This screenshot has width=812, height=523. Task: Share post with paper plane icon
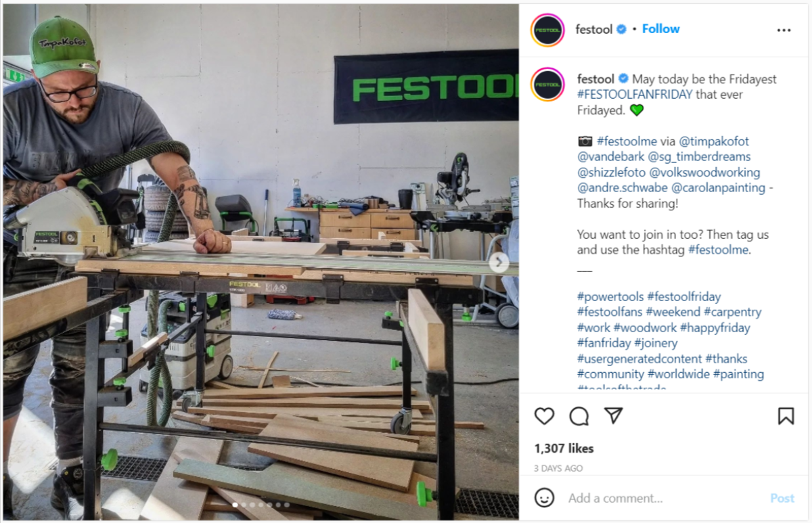[x=613, y=415]
